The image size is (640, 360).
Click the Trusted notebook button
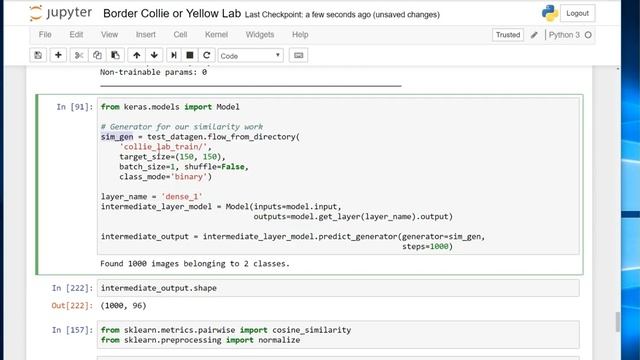click(508, 35)
